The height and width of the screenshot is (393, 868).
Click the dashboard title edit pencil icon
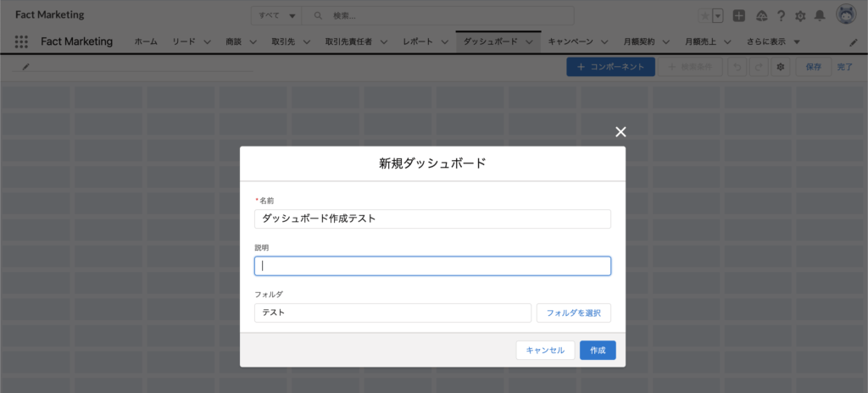[25, 66]
